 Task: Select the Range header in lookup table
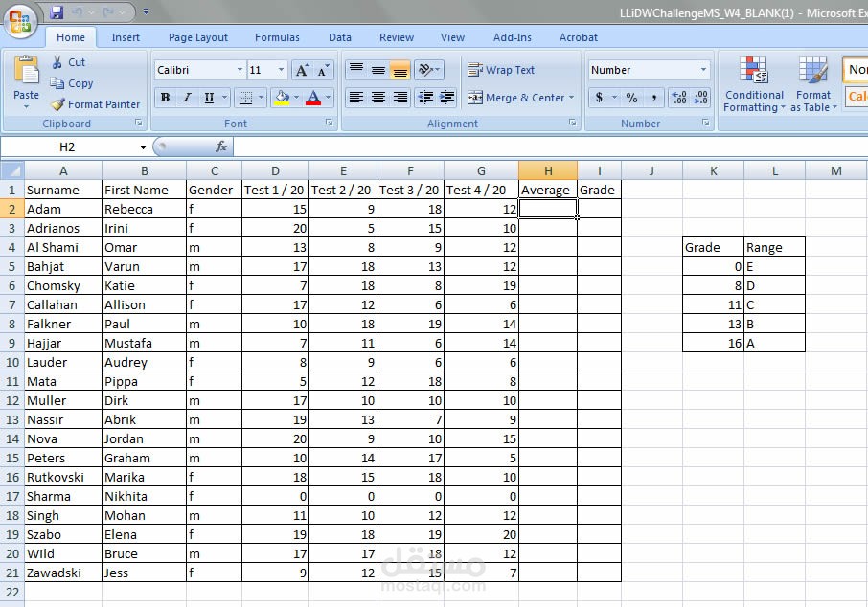[774, 247]
